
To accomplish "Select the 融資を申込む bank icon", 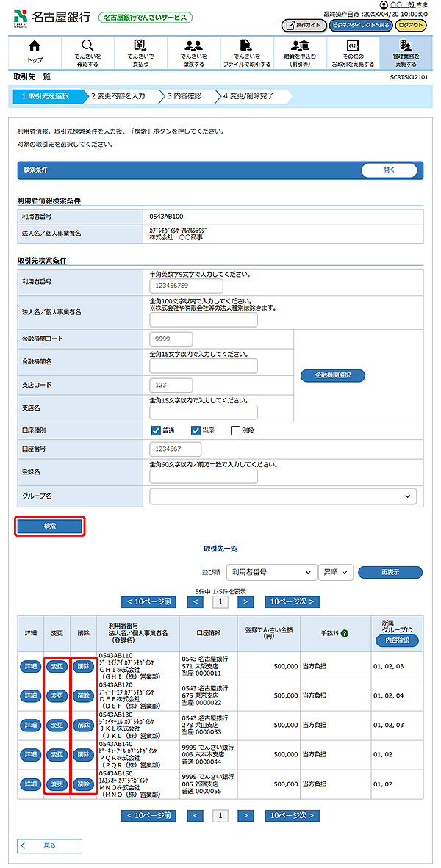I will click(299, 46).
